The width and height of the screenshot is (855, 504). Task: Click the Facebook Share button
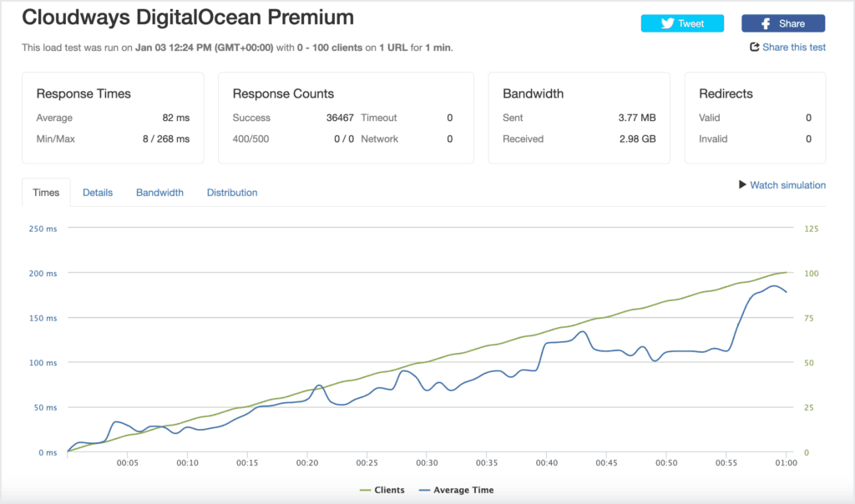(783, 23)
